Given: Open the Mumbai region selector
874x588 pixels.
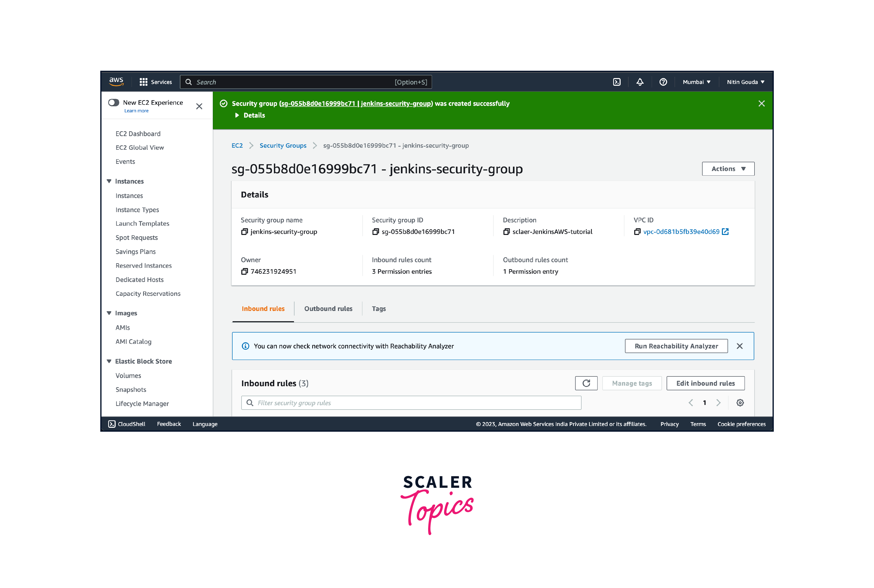Looking at the screenshot, I should [x=696, y=82].
